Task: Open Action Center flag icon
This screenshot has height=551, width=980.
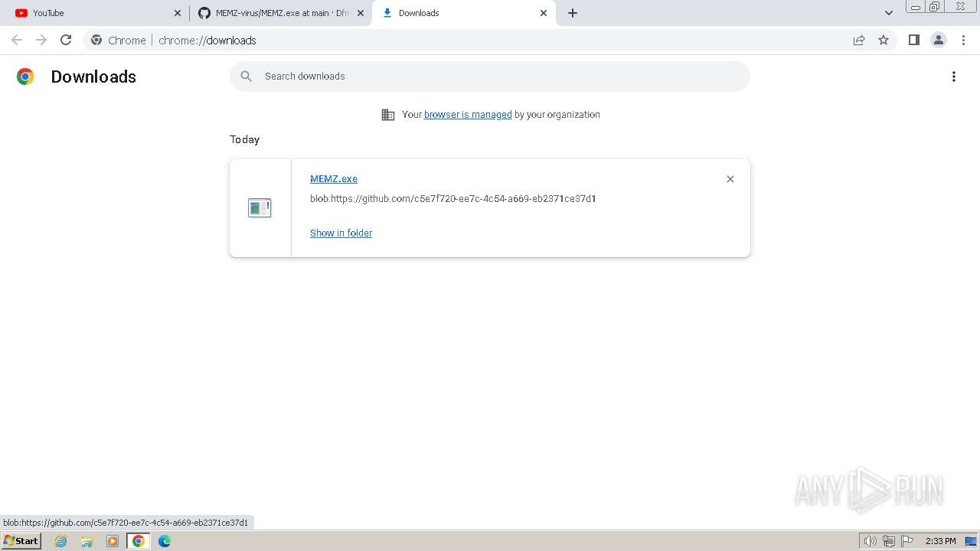Action: (x=907, y=541)
